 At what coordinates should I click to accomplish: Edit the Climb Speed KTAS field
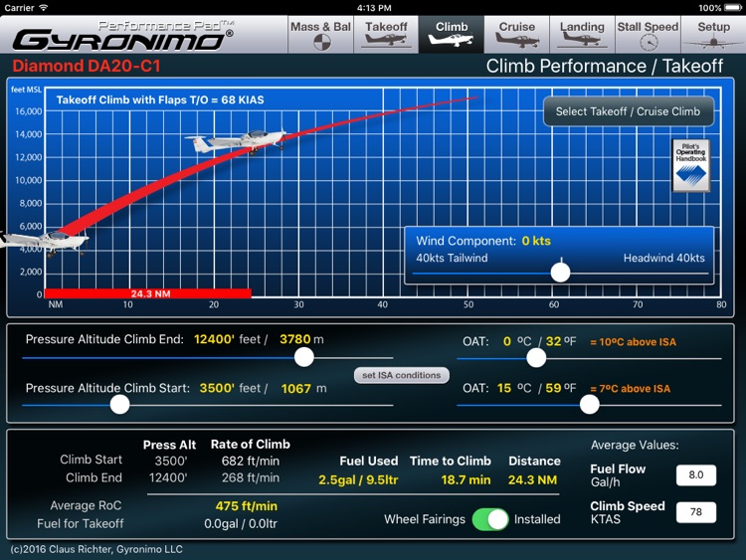pos(696,512)
